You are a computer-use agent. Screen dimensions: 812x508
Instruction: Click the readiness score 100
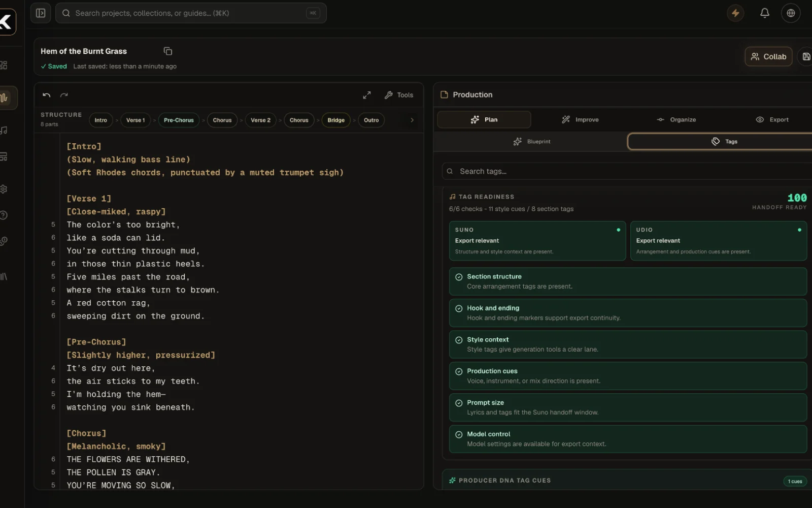797,198
